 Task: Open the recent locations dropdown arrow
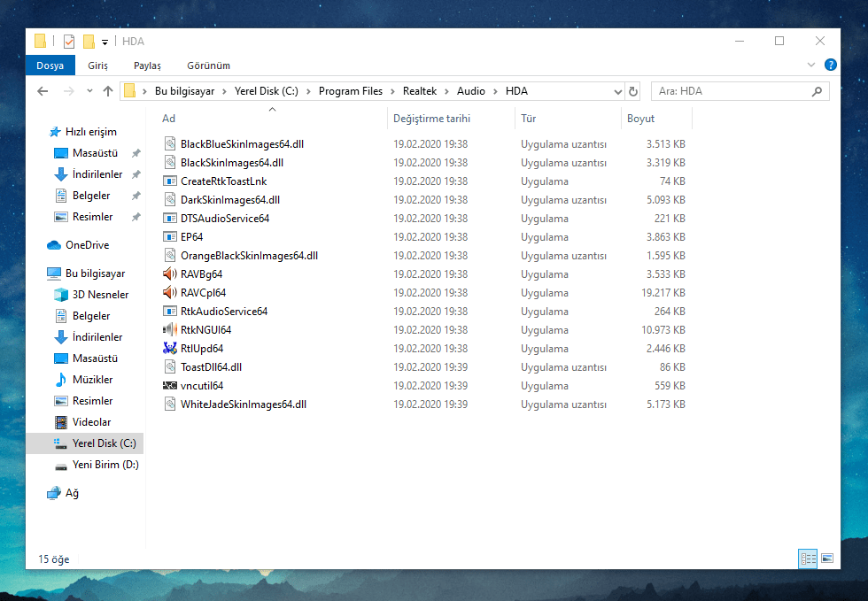(89, 91)
